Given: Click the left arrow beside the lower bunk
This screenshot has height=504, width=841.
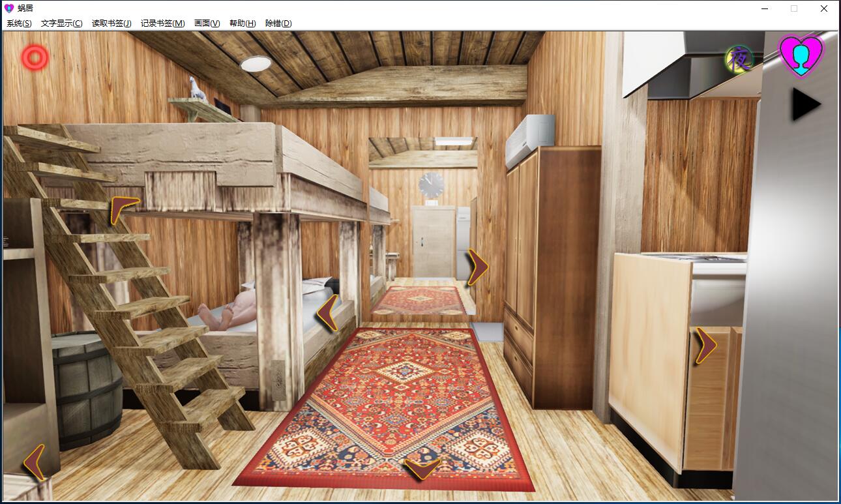Looking at the screenshot, I should (328, 312).
